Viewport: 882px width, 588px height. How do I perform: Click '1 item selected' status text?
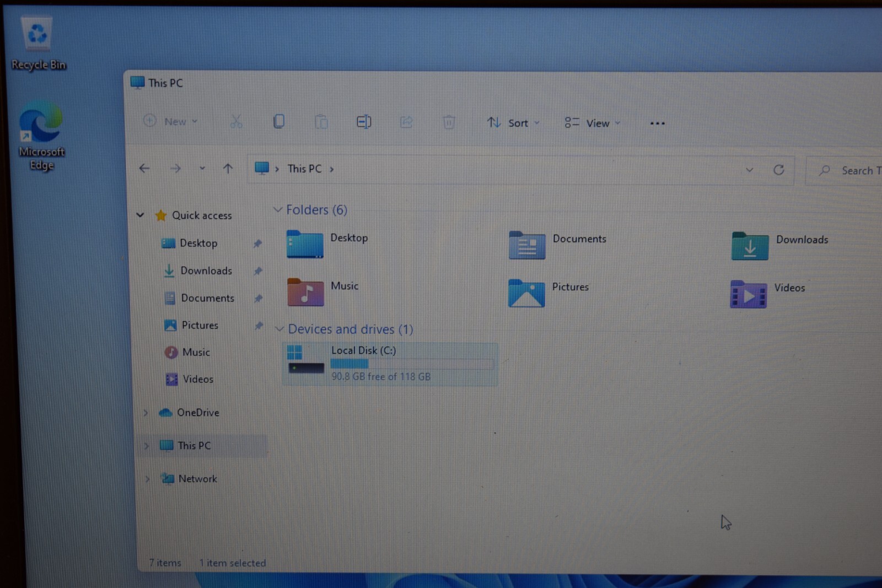233,563
